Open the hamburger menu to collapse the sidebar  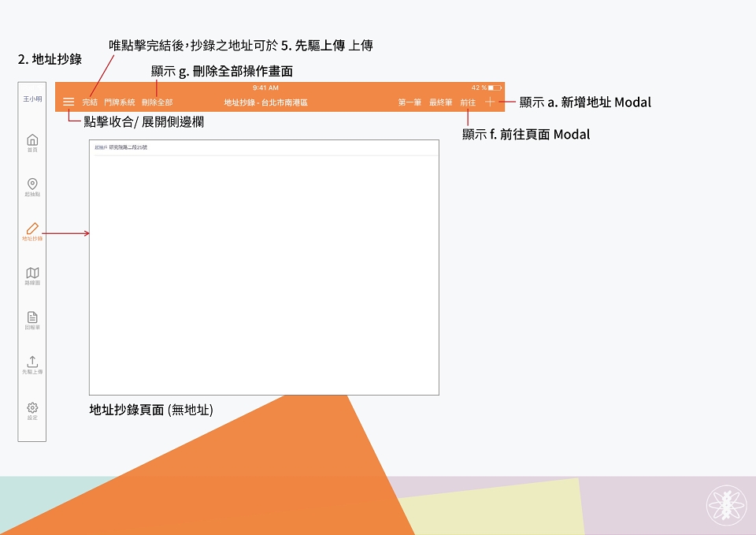pos(69,102)
